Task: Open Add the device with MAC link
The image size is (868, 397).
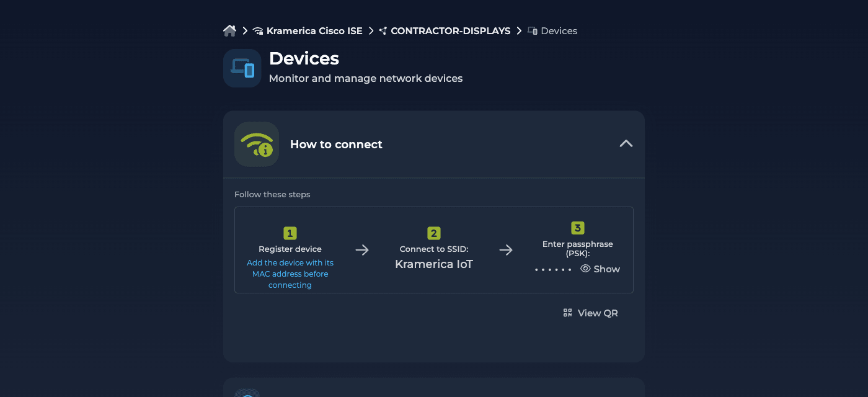Action: (x=290, y=274)
